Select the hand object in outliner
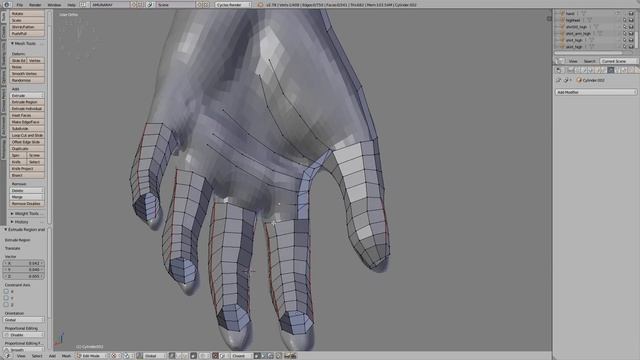The width and height of the screenshot is (640, 360). pos(570,13)
